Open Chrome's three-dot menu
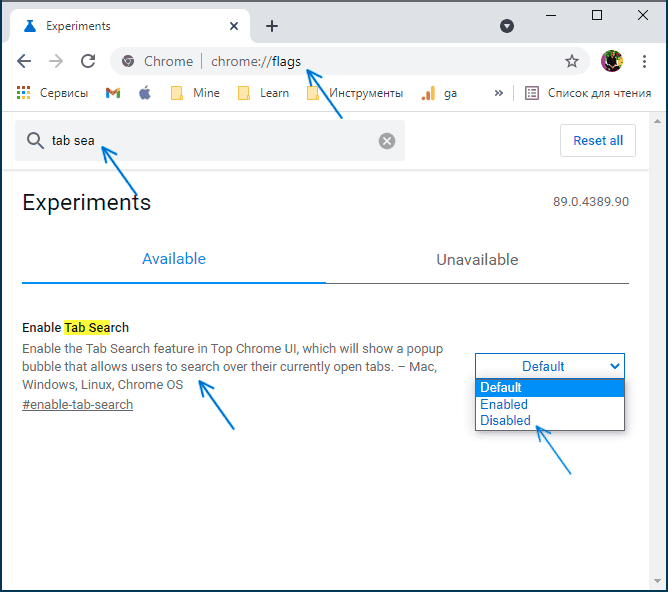The width and height of the screenshot is (668, 592). [644, 61]
